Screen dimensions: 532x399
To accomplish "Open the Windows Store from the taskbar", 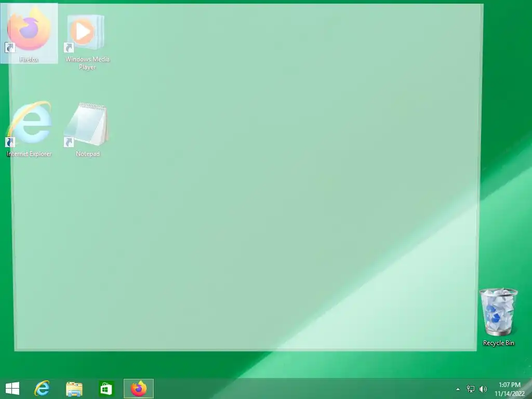I will pos(106,389).
